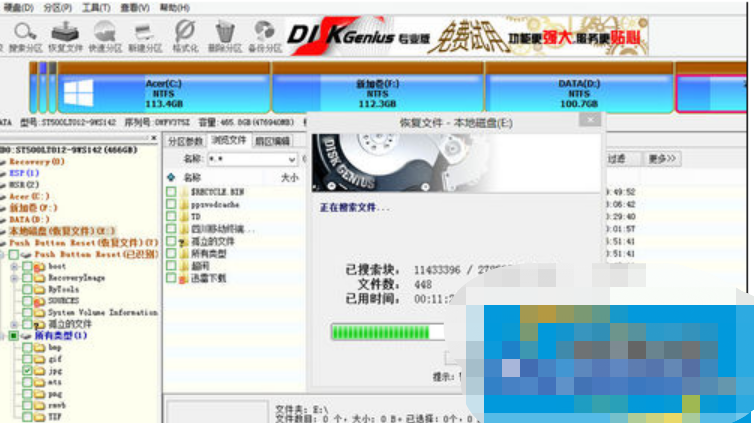
Task: Click the $RECYCLE.BIN folder icon
Action: pos(184,192)
